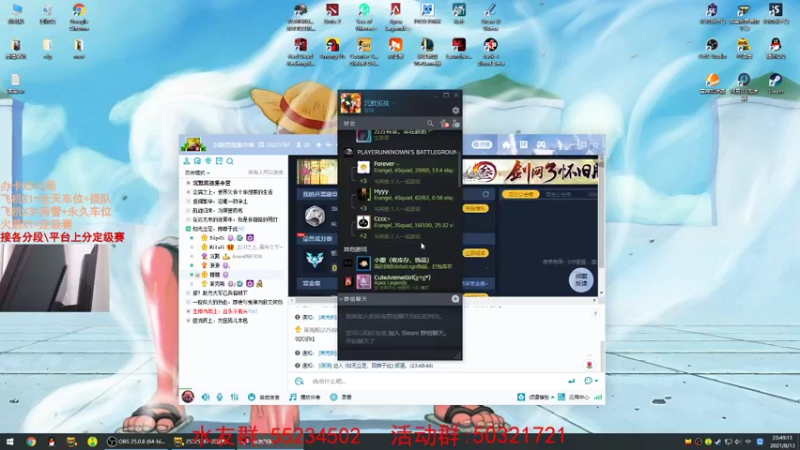Expand the red highlighted channel row
800x450 pixels.
click(x=188, y=311)
